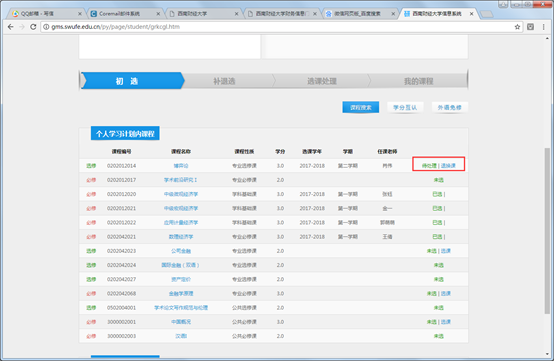Go back using the browser back arrow
This screenshot has height=361, width=554.
point(11,27)
